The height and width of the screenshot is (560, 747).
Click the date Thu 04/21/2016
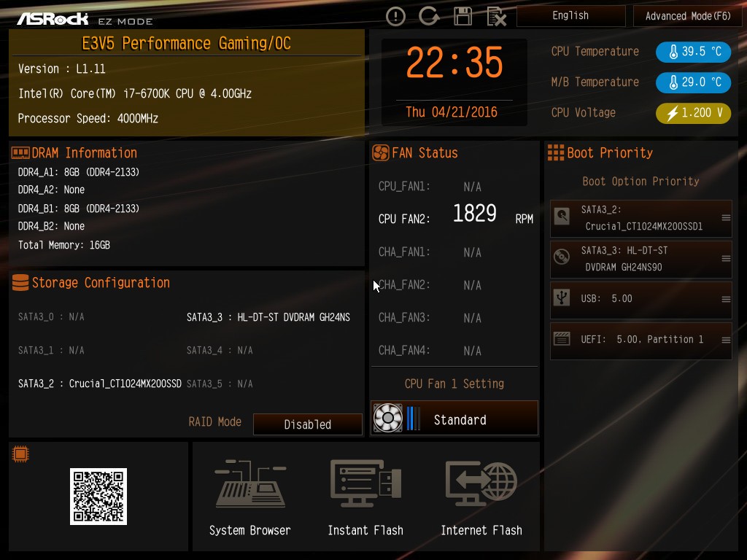[452, 112]
